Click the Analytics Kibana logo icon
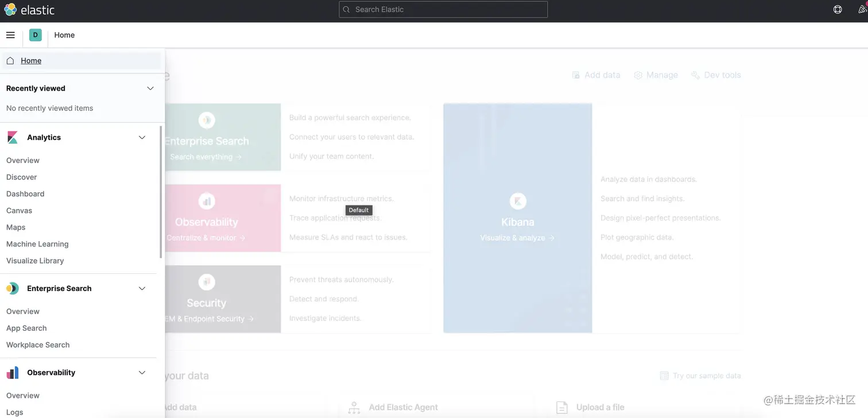Viewport: 868px width, 418px height. click(x=13, y=137)
